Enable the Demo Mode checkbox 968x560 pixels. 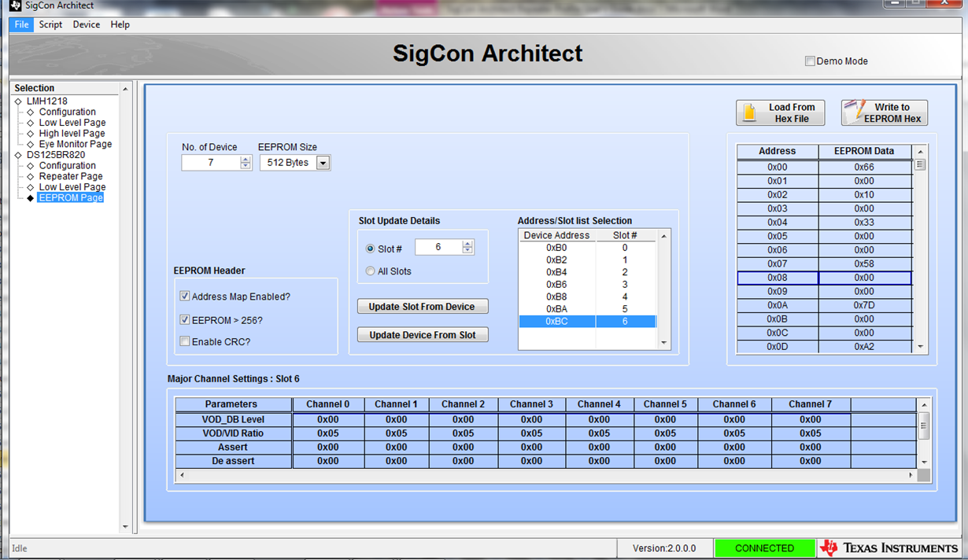click(x=810, y=61)
